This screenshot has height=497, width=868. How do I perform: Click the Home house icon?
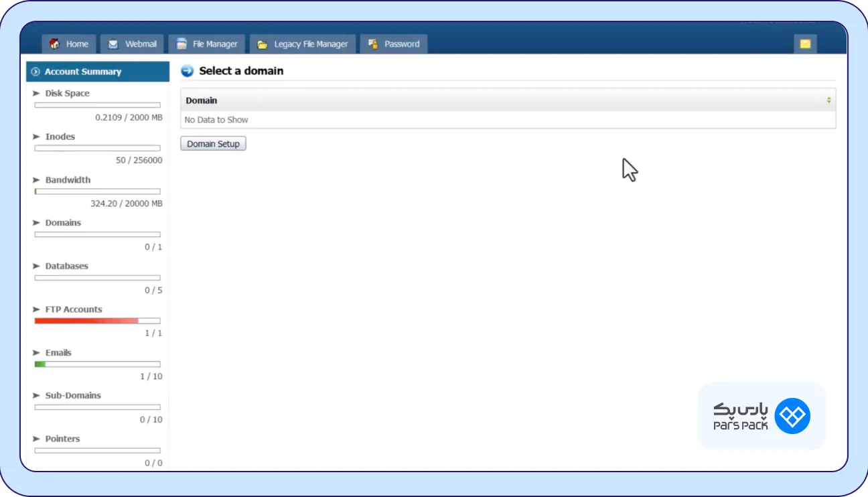(x=55, y=44)
